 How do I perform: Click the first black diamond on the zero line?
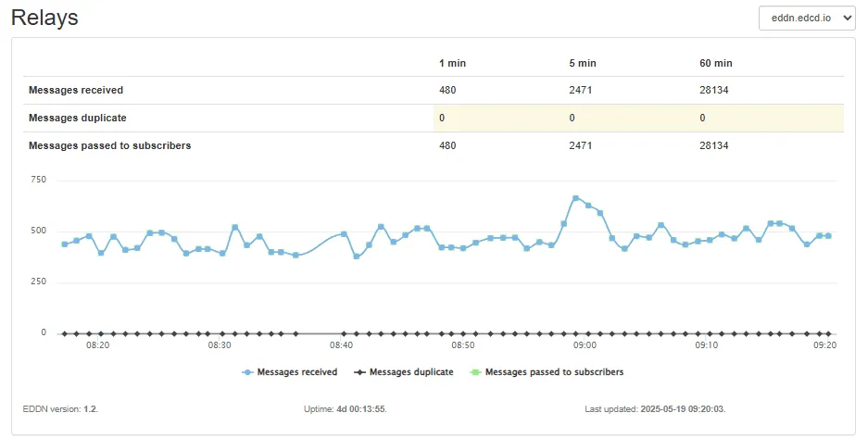(x=64, y=333)
